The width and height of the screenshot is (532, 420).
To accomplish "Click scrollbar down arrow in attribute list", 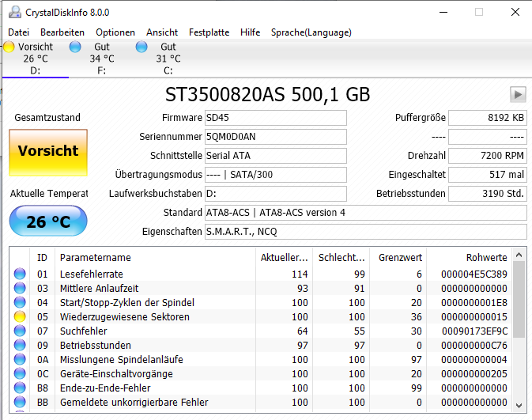I will 519,405.
